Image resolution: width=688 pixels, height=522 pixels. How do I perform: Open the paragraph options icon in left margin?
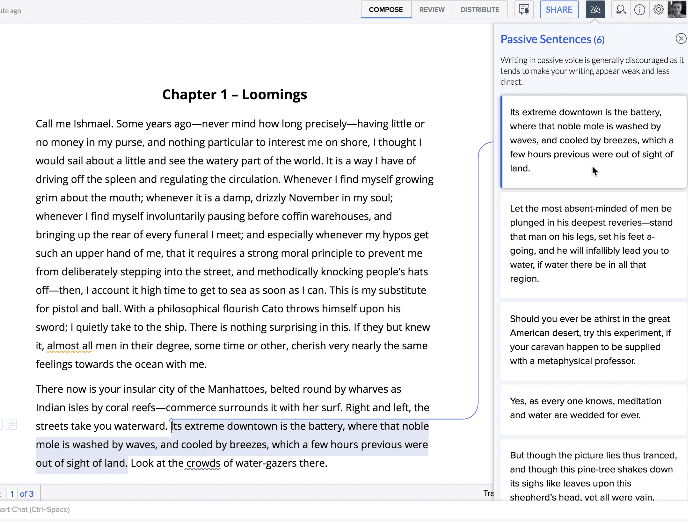(11, 425)
